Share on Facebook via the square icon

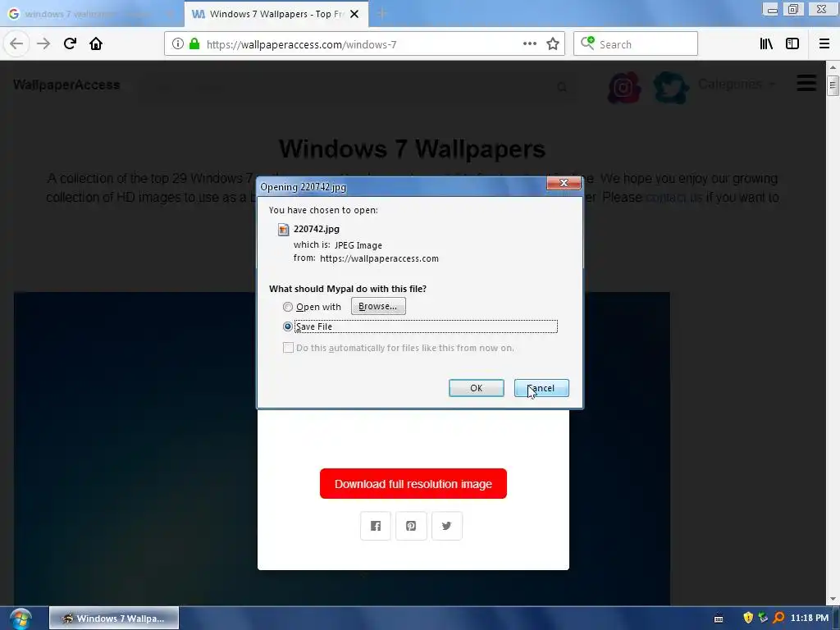pos(376,526)
